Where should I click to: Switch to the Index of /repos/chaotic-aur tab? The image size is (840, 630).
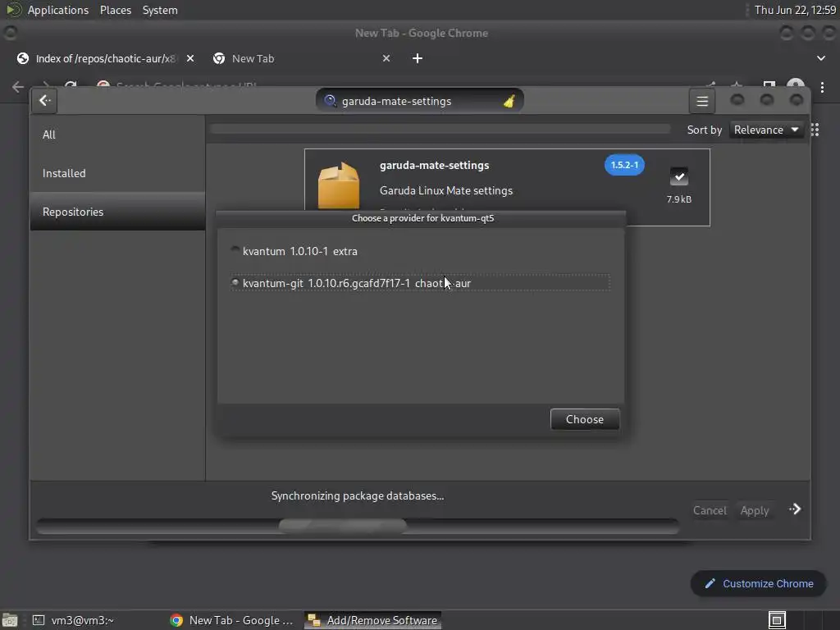click(105, 58)
